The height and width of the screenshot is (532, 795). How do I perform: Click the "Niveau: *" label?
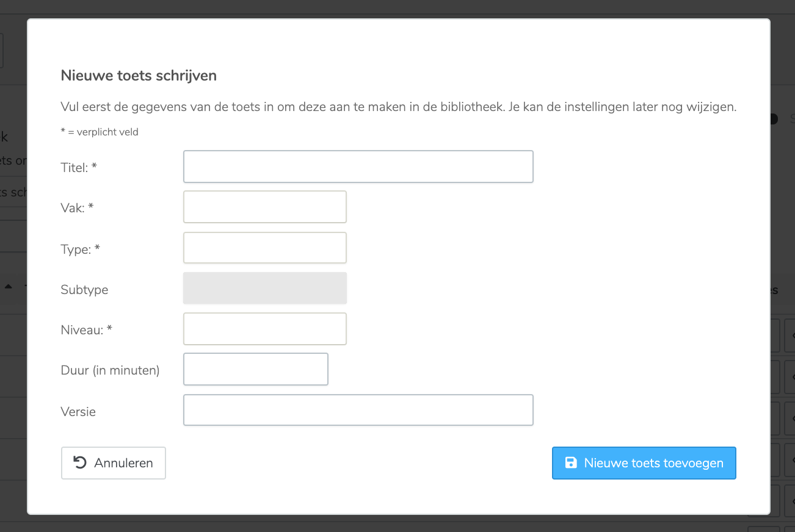[87, 330]
